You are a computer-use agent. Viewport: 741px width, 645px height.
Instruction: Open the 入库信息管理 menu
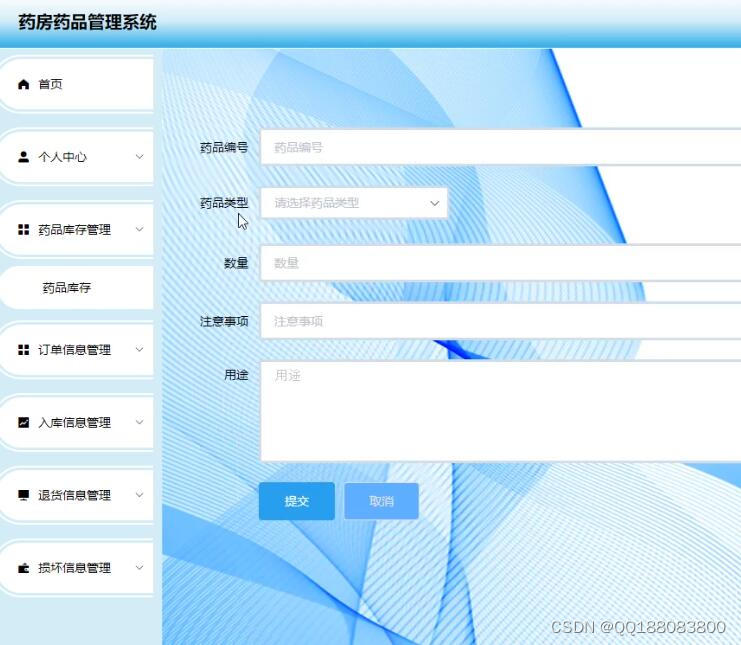click(77, 422)
